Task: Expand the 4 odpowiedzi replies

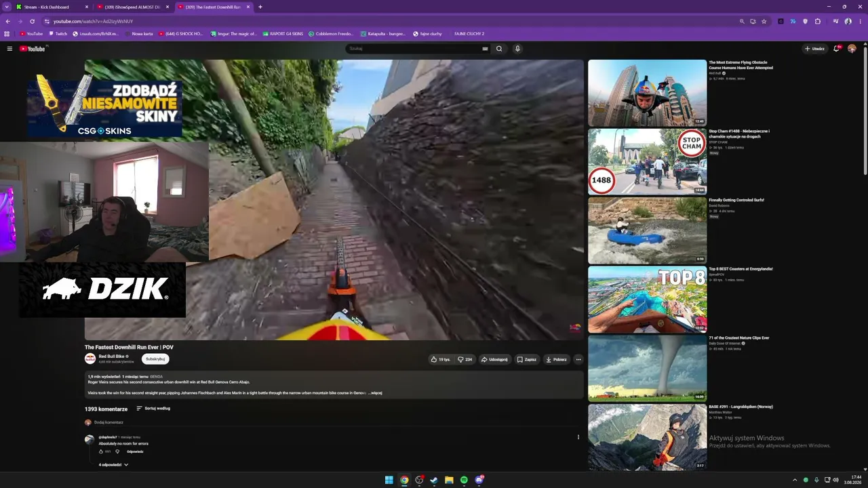Action: click(x=113, y=465)
